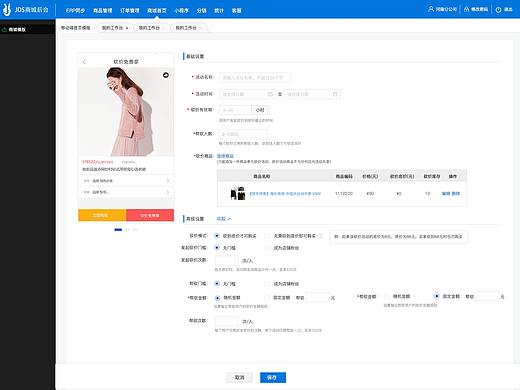520x390 pixels.
Task: Select 无需砍到底价即可购买 radio option
Action: [x=267, y=236]
